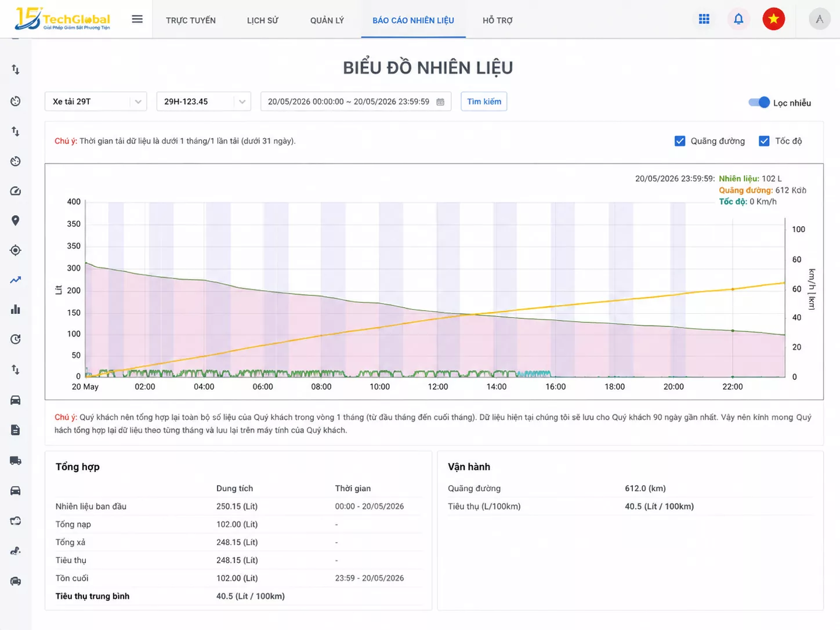Click swap-arrows icon just above the speedometer's palette neighbor
This screenshot has width=840, height=630.
click(16, 132)
